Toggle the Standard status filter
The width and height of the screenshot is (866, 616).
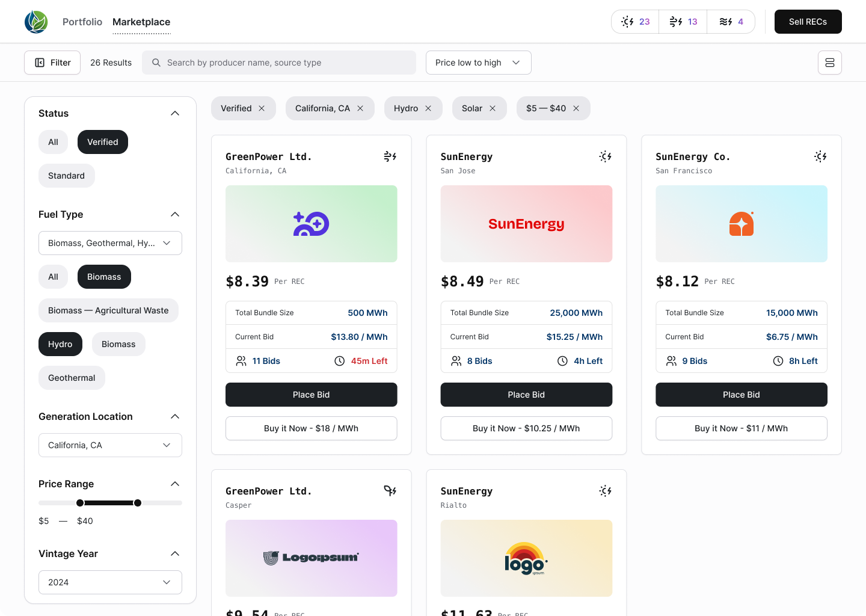pyautogui.click(x=66, y=176)
